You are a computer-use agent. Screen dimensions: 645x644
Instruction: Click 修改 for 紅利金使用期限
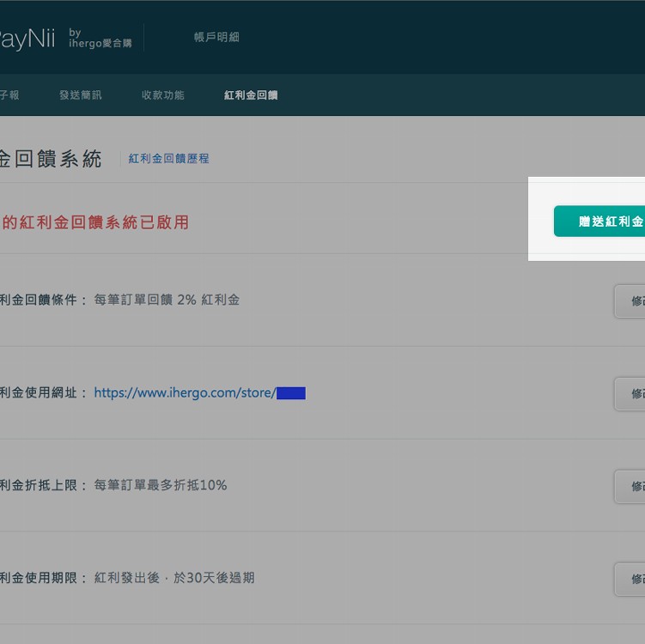pyautogui.click(x=630, y=580)
